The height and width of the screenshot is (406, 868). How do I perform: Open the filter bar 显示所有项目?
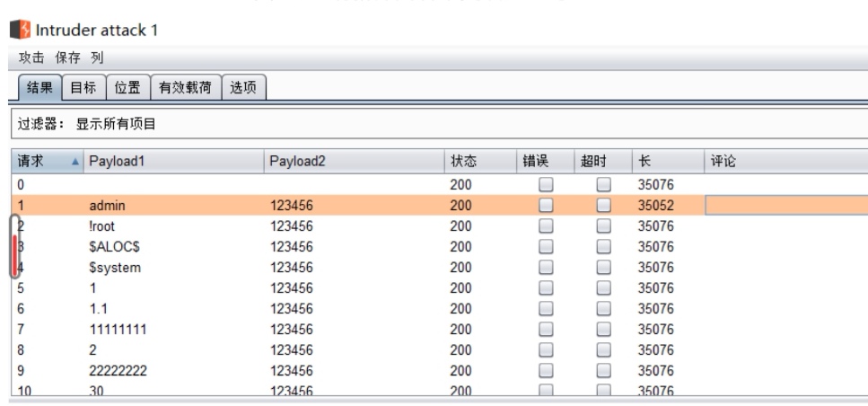[x=440, y=124]
